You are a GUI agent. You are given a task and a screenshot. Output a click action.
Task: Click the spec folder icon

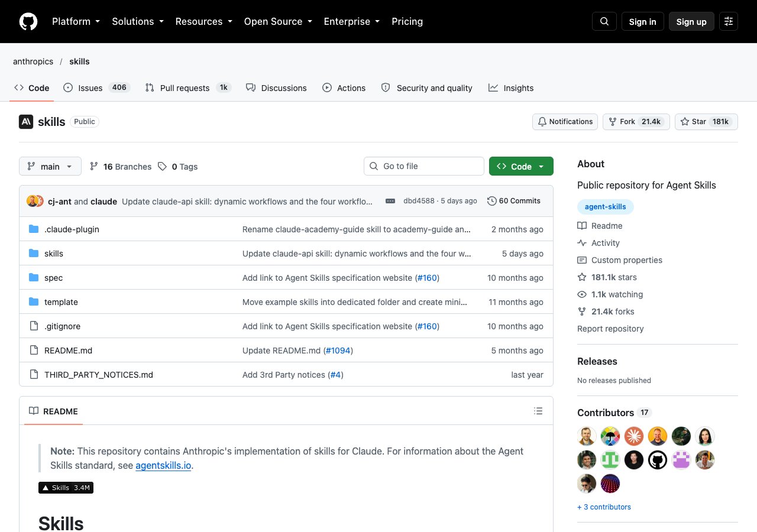(34, 278)
